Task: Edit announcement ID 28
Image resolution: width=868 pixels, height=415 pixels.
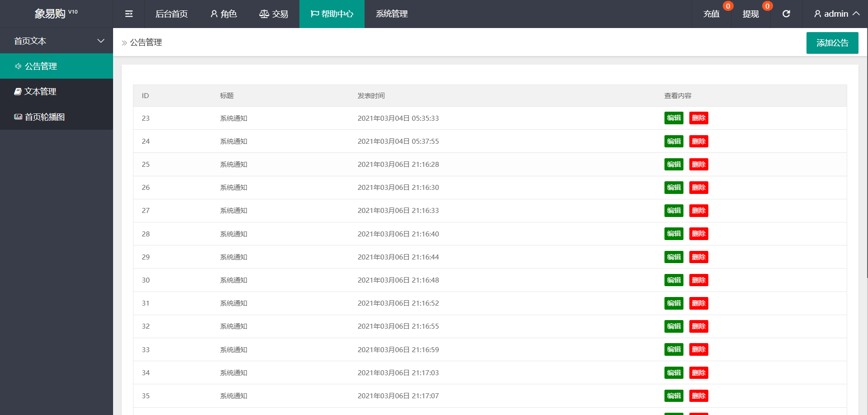Action: 674,234
